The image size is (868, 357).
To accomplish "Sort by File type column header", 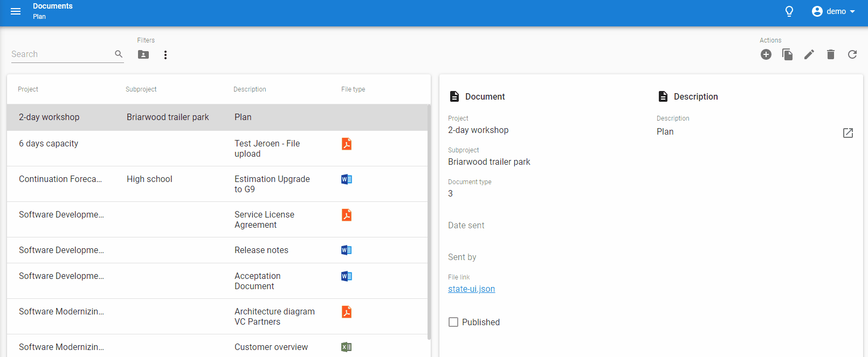I will 353,89.
